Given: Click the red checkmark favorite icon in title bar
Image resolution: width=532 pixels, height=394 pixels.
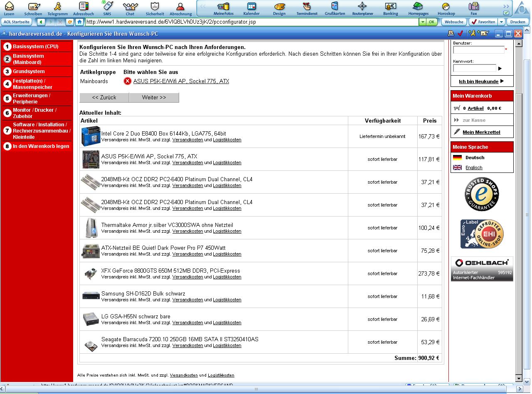Looking at the screenshot, I should pos(460,33).
